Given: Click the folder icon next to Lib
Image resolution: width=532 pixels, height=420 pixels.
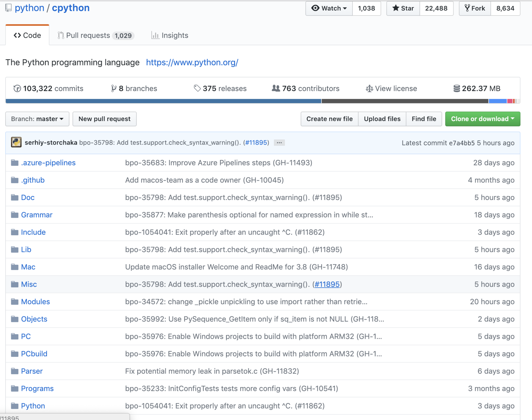Looking at the screenshot, I should 15,250.
